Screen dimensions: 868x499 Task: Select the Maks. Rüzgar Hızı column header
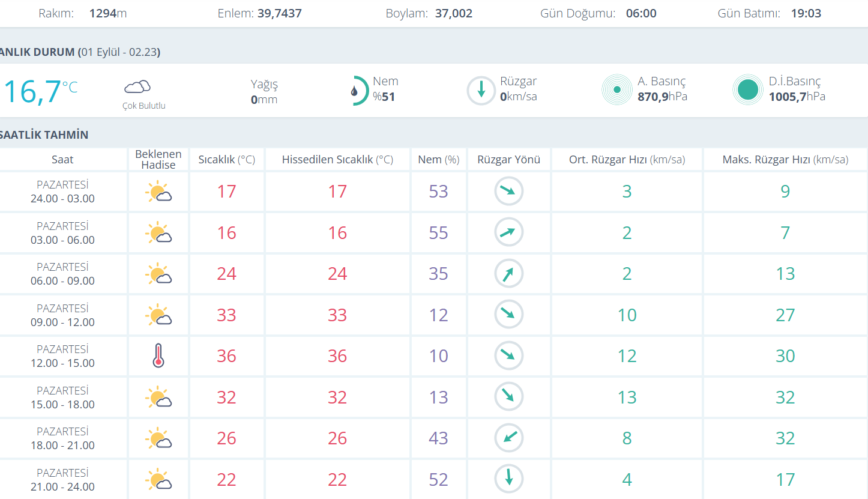point(785,160)
